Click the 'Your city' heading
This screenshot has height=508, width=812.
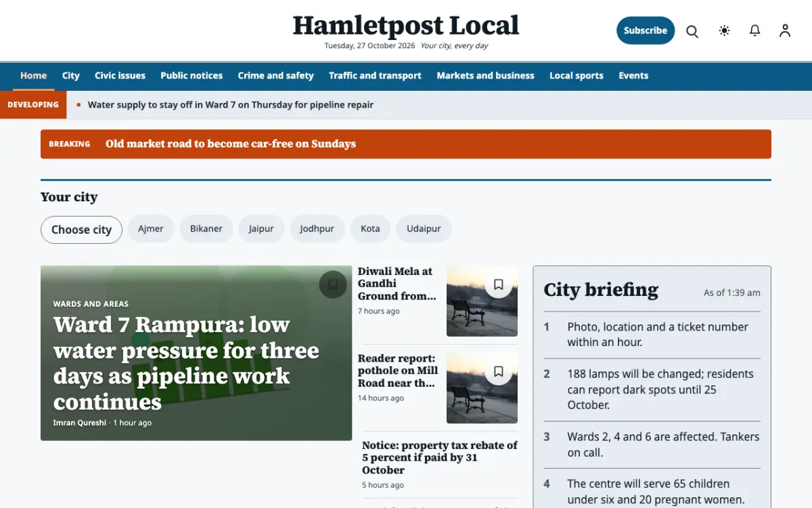pos(69,197)
